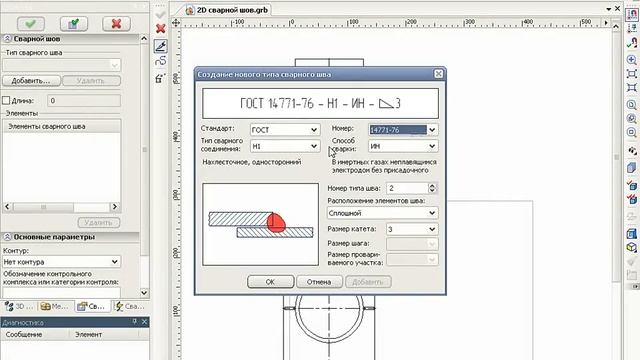This screenshot has height=360, width=640.
Task: Select the highlighted weld-path tool in automenu
Action: pyautogui.click(x=161, y=46)
